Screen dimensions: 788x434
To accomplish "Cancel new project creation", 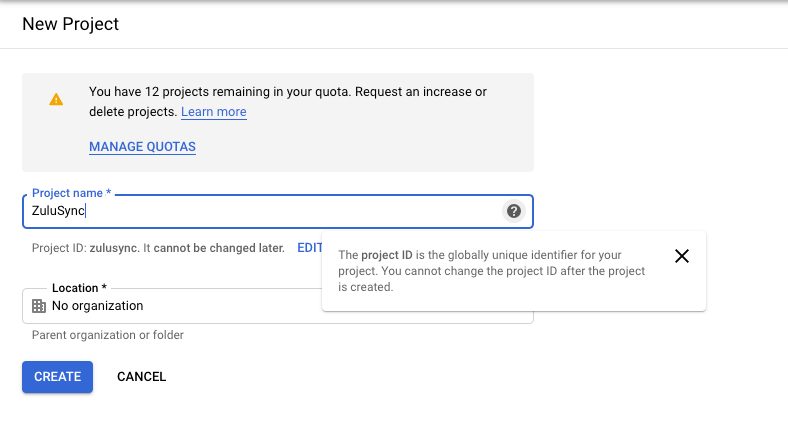I will click(141, 377).
